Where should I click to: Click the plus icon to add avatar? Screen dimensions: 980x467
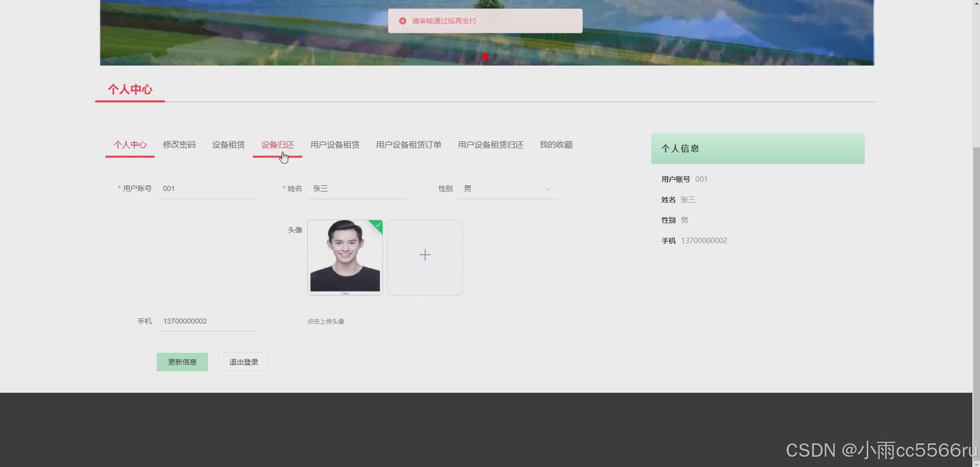pyautogui.click(x=424, y=254)
